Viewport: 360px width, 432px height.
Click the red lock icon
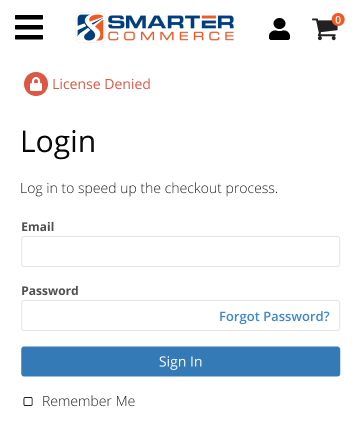(x=36, y=84)
